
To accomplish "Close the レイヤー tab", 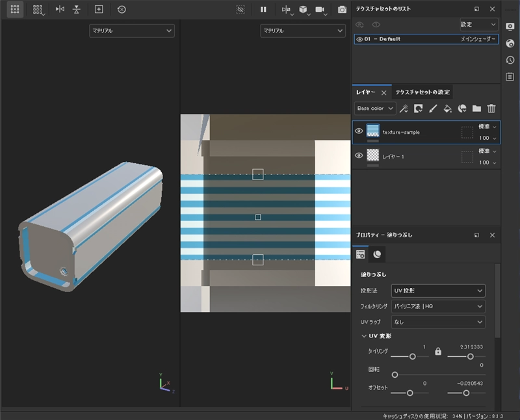I will tap(383, 92).
